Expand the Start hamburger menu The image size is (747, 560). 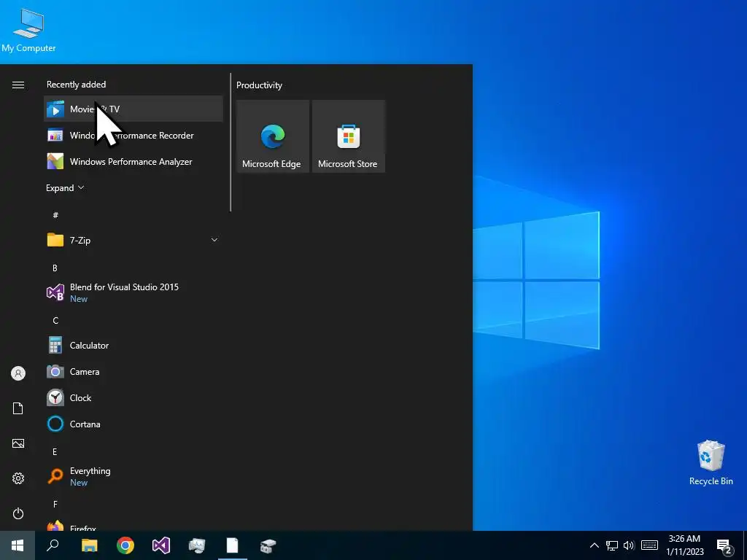pyautogui.click(x=18, y=85)
